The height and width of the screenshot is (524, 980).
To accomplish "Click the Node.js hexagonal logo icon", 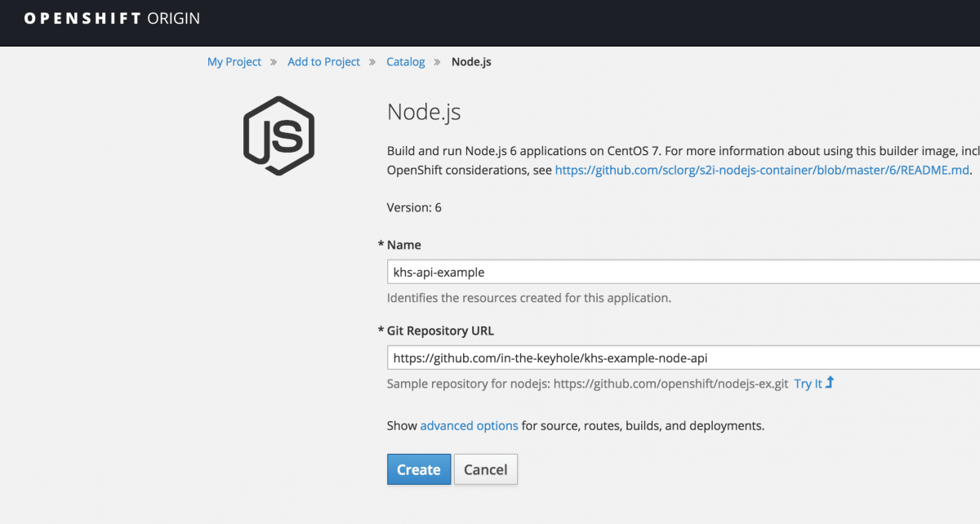I will point(278,135).
